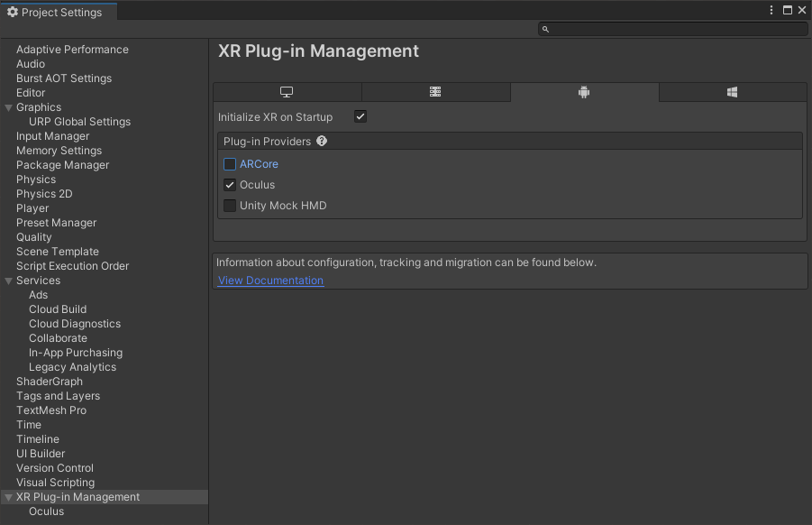Click the Plug-in Providers help icon
The width and height of the screenshot is (812, 525).
coord(322,142)
